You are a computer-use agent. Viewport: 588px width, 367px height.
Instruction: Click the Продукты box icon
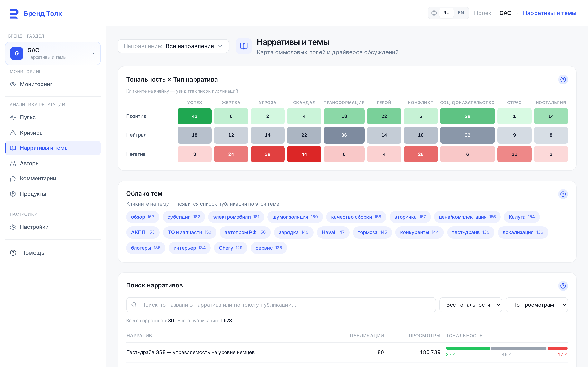coord(13,194)
